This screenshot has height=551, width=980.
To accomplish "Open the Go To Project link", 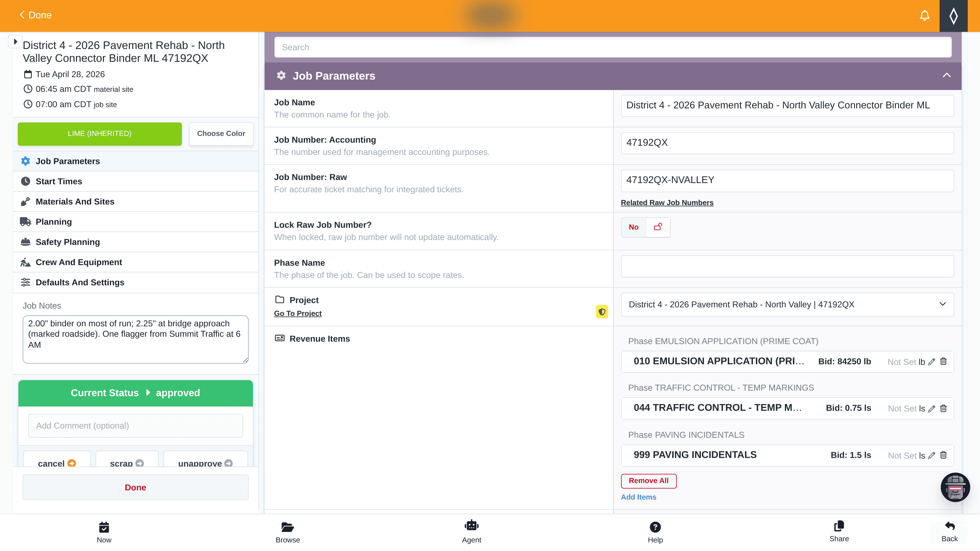I will pos(297,314).
